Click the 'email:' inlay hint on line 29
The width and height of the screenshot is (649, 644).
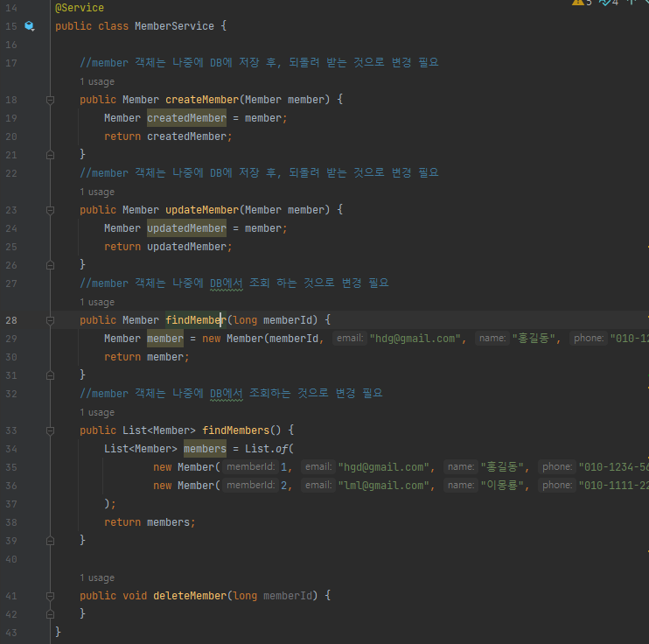coord(350,339)
